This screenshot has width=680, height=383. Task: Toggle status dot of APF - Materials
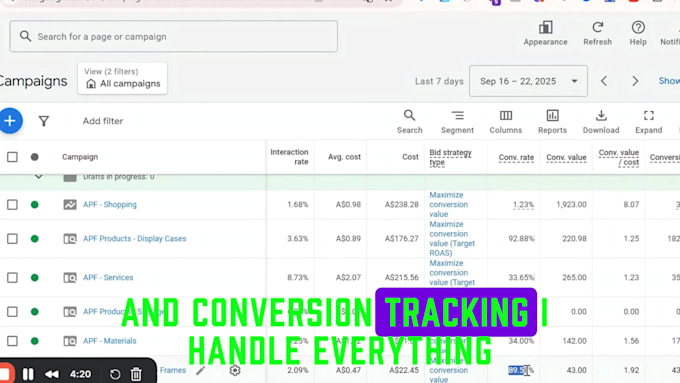pyautogui.click(x=35, y=341)
